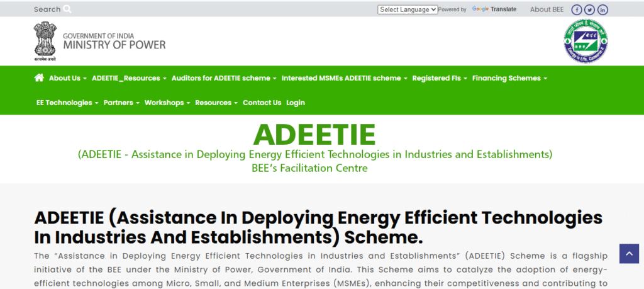Expand Auditors for ADEETIE scheme menu

point(224,78)
